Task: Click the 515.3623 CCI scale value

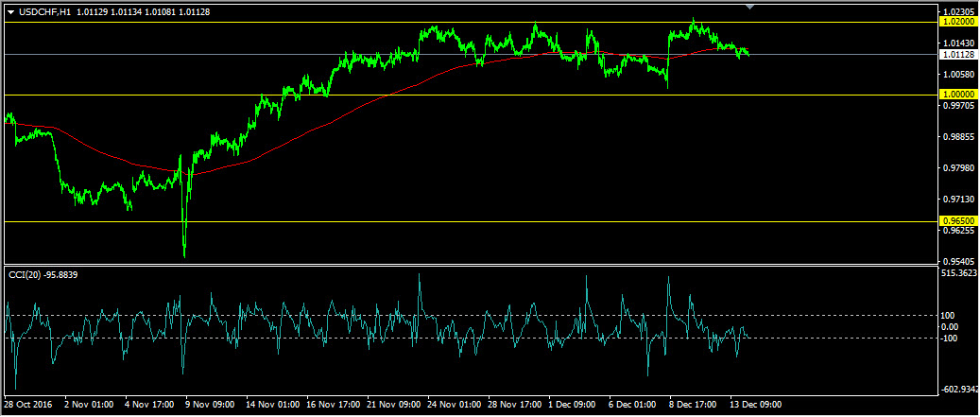Action: (x=960, y=272)
